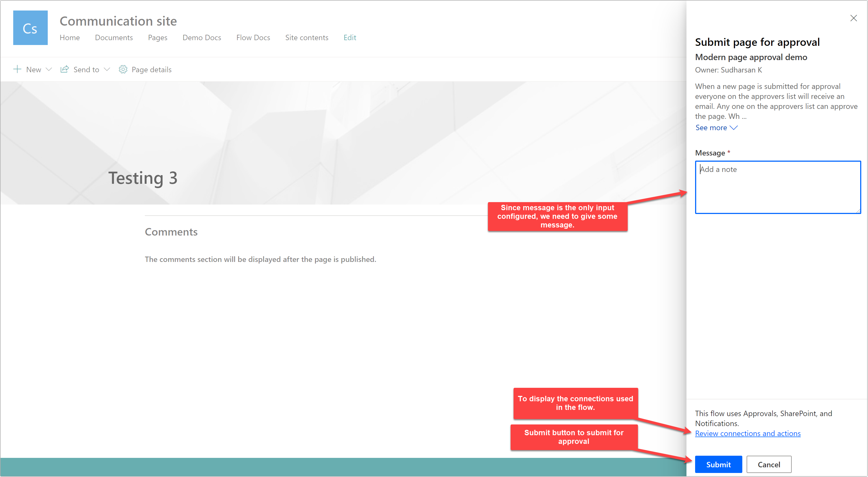
Task: Expand See more in the flow description
Action: tap(716, 127)
